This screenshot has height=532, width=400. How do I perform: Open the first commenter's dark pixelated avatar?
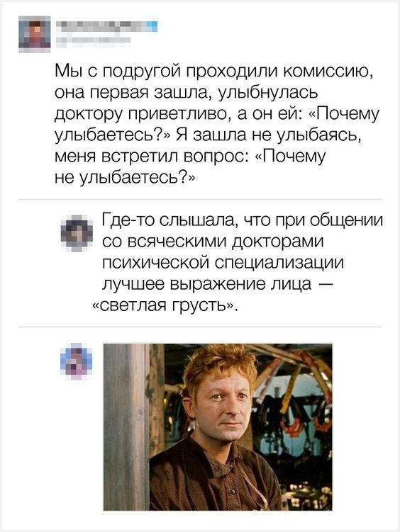coord(77,233)
